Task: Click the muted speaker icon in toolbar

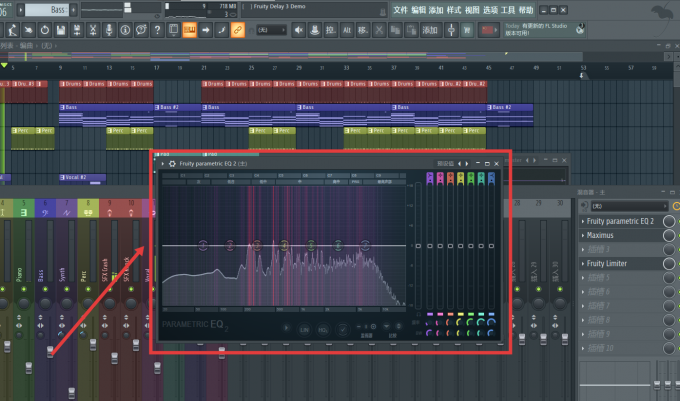Action: click(298, 30)
